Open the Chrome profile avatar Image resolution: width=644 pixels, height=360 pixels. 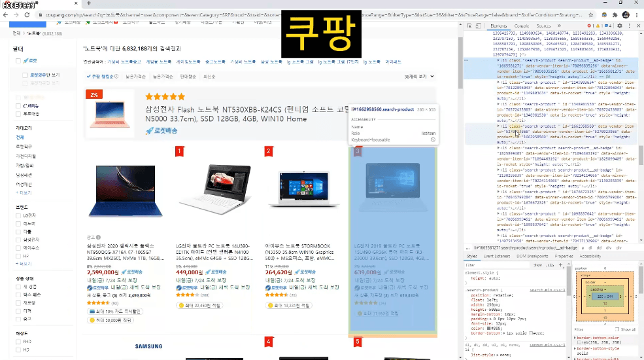(626, 15)
